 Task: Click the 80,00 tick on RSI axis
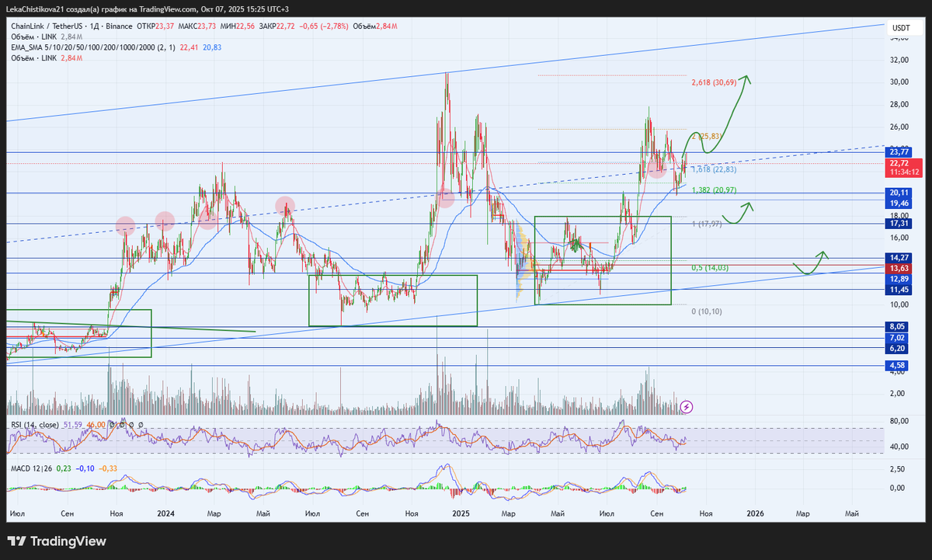click(x=899, y=421)
